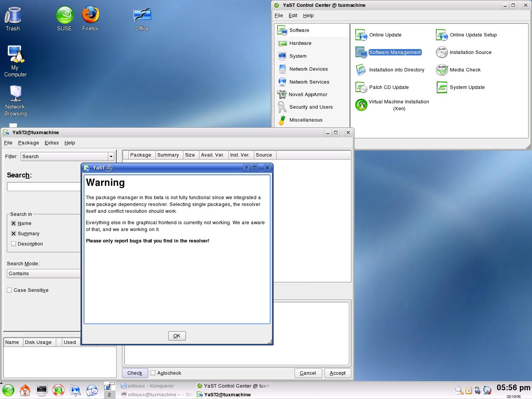Image resolution: width=532 pixels, height=399 pixels.
Task: Uncheck the Name search option
Action: [14, 223]
